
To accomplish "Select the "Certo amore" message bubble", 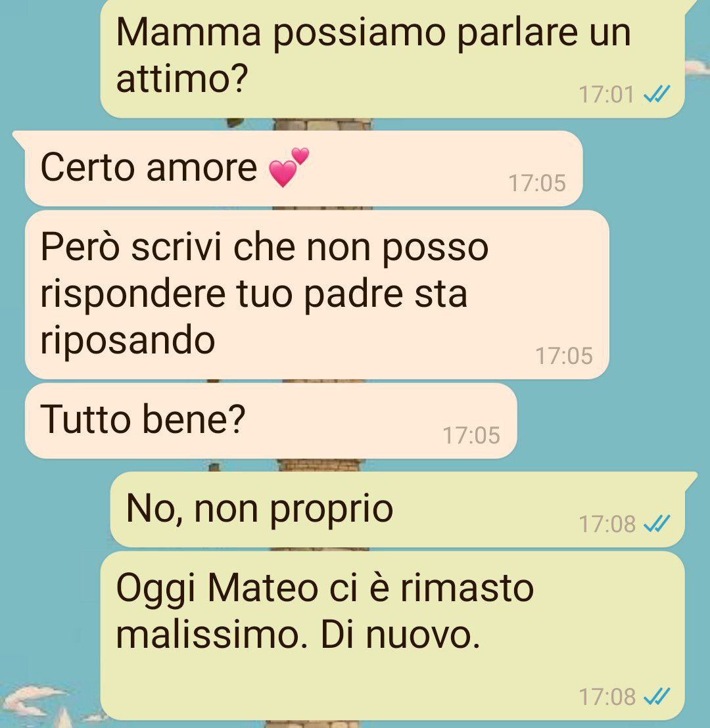I will click(x=304, y=168).
